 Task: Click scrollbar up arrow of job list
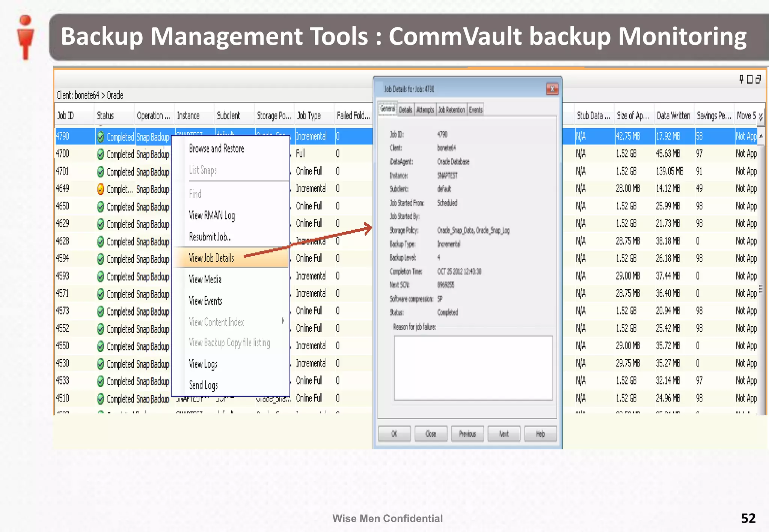click(761, 136)
